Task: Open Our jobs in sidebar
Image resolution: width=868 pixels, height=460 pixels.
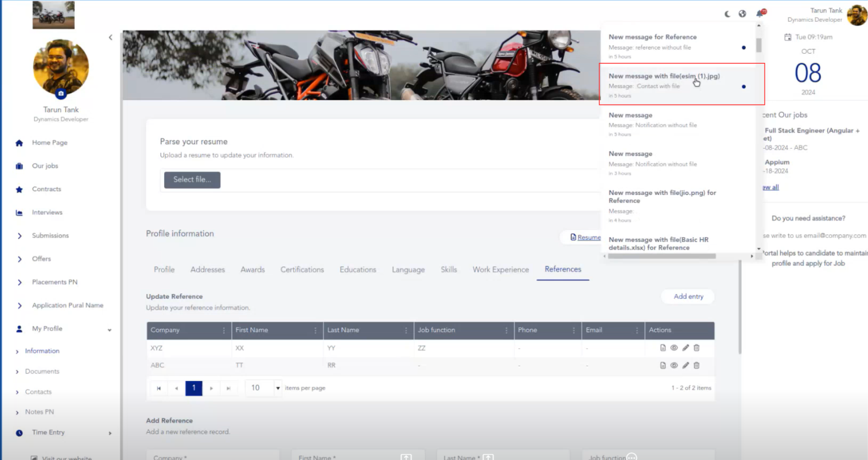Action: pyautogui.click(x=45, y=166)
